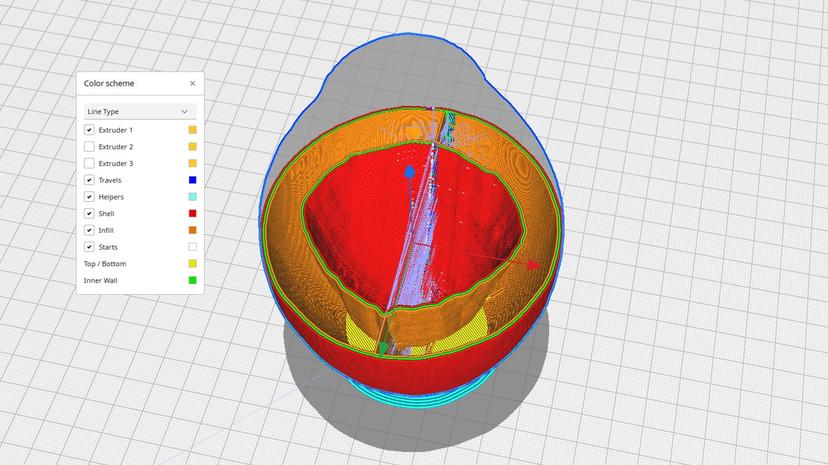Image resolution: width=828 pixels, height=465 pixels.
Task: Disable the Shell checkbox
Action: tap(89, 213)
